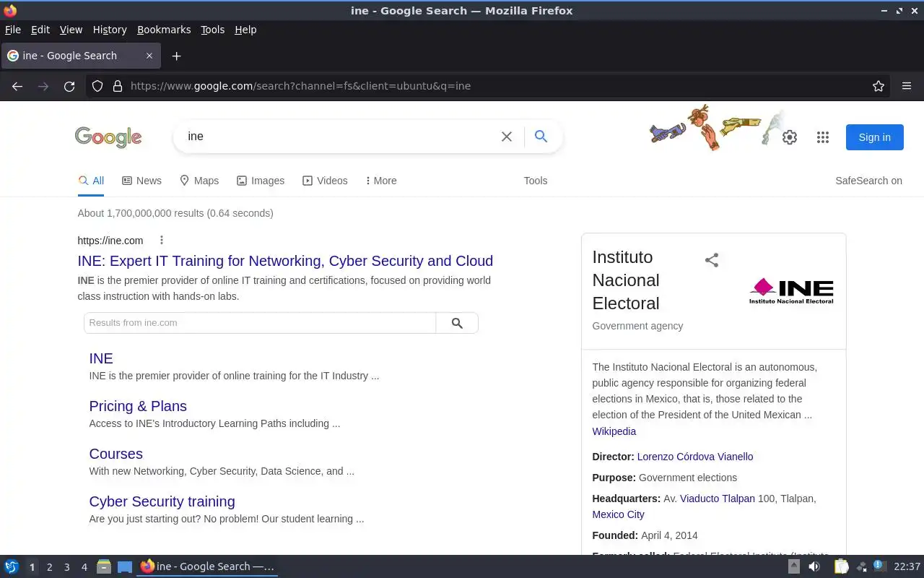
Task: Clear the Google search box with X
Action: pyautogui.click(x=507, y=137)
